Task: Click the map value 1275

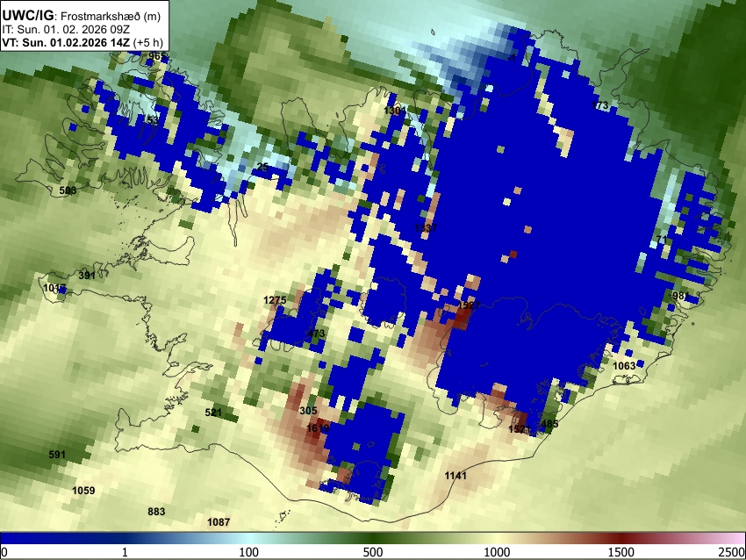Action: click(x=275, y=300)
